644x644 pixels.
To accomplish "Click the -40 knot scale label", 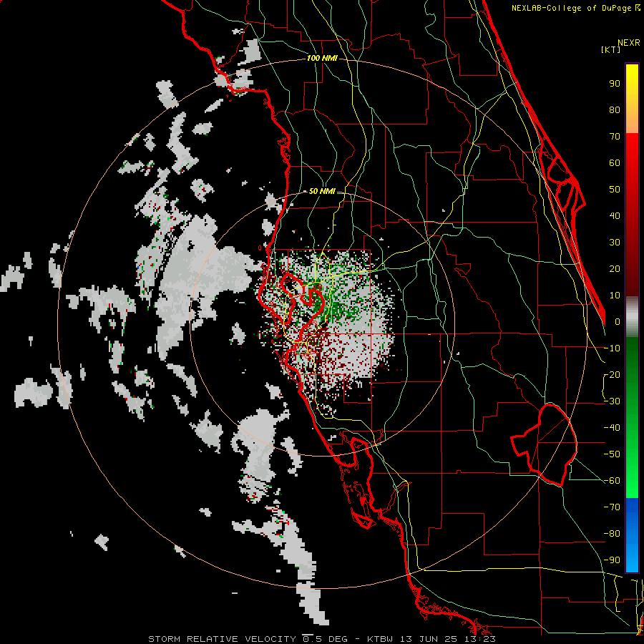I will pyautogui.click(x=612, y=428).
